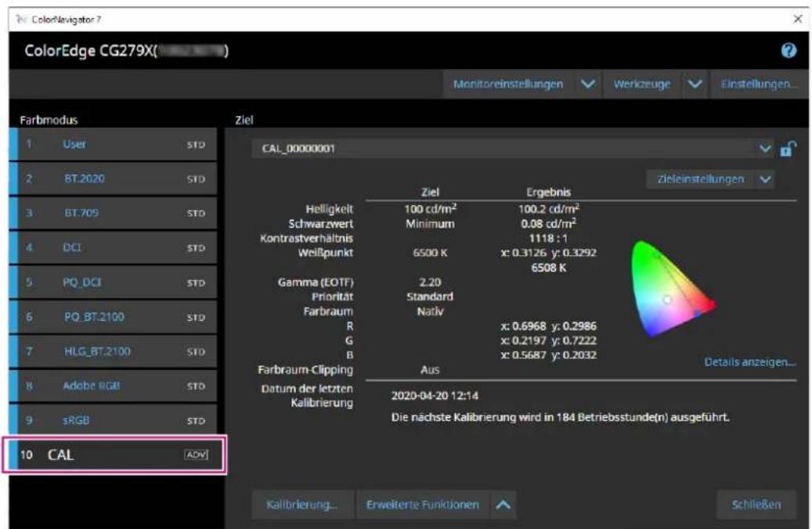Image resolution: width=812 pixels, height=529 pixels.
Task: Select color mode 5 PQ_DCI
Action: (x=113, y=282)
